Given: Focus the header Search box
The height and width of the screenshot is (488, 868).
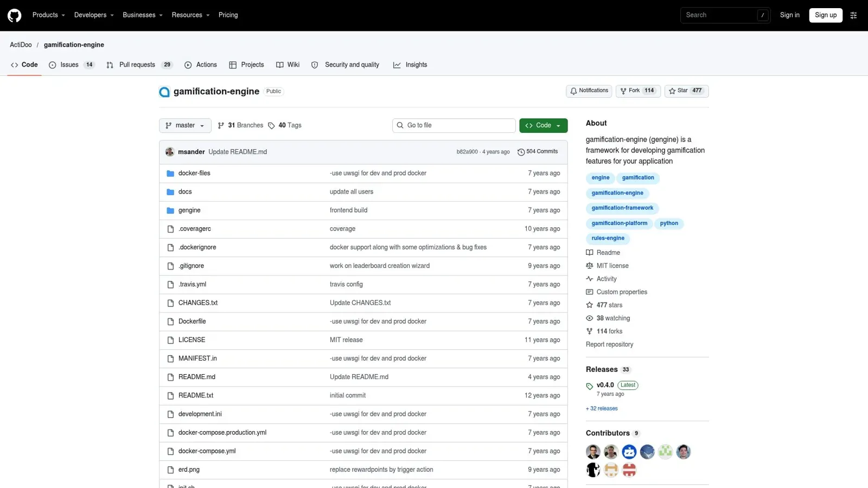Looking at the screenshot, I should click(x=725, y=15).
